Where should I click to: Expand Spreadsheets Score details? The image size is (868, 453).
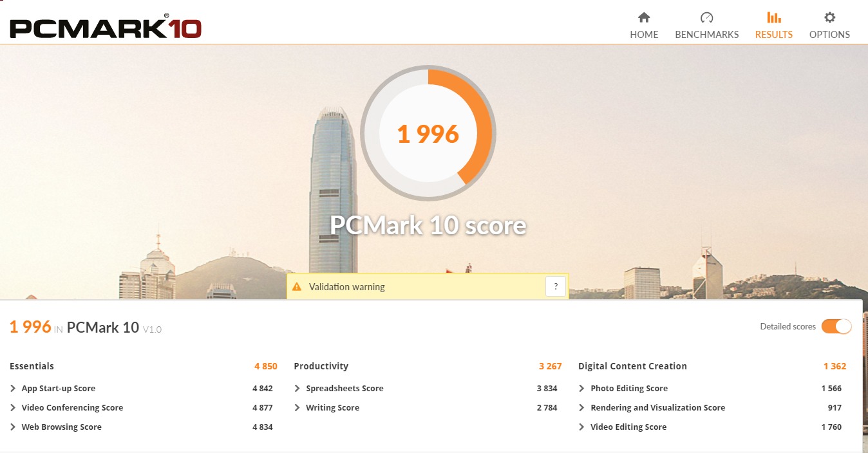[297, 388]
